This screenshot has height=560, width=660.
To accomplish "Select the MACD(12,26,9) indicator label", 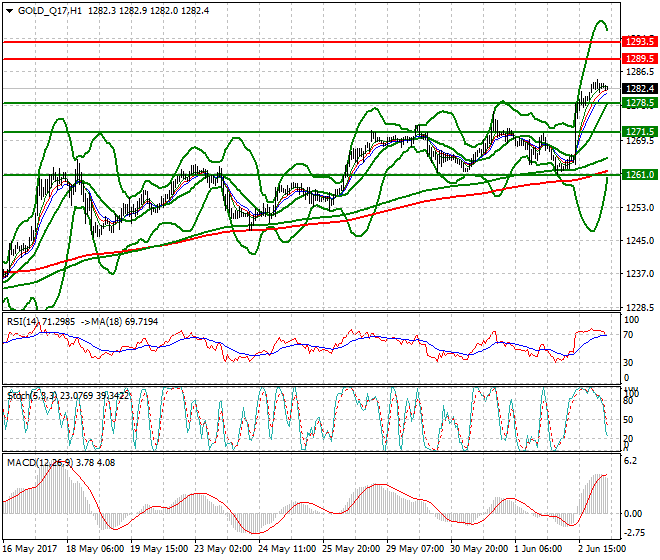I will pyautogui.click(x=40, y=463).
